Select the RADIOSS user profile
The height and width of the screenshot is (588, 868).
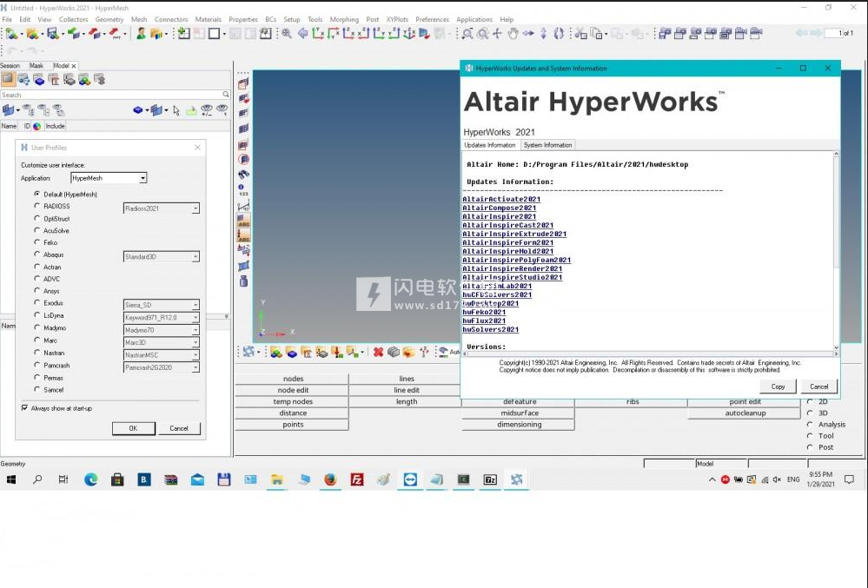point(37,206)
